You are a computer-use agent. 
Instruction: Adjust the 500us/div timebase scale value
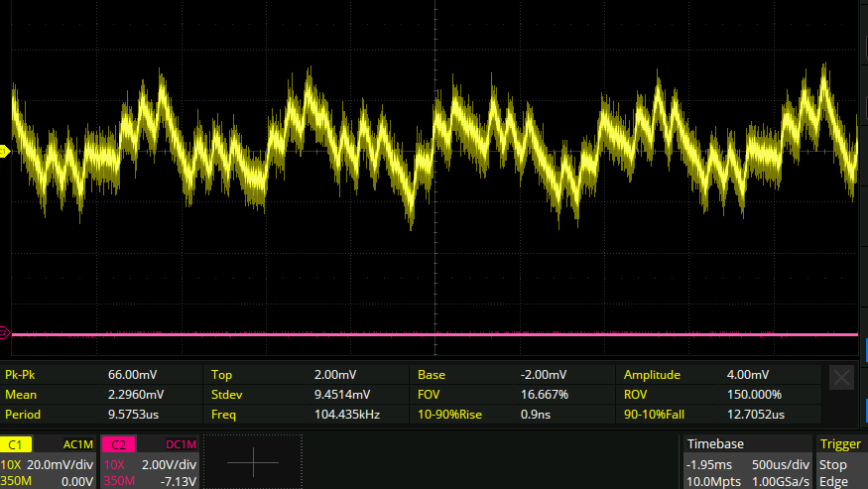point(781,464)
